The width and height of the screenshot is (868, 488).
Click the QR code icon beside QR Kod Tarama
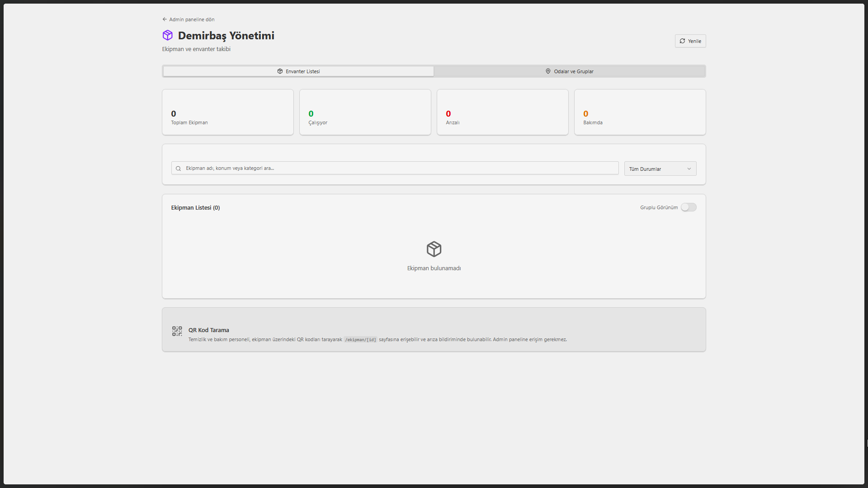coord(177,331)
